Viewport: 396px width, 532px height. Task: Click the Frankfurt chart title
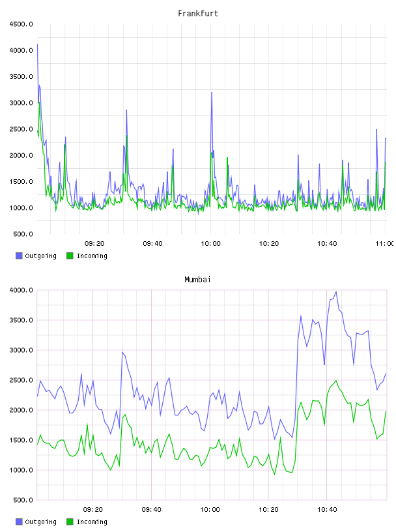coord(198,14)
